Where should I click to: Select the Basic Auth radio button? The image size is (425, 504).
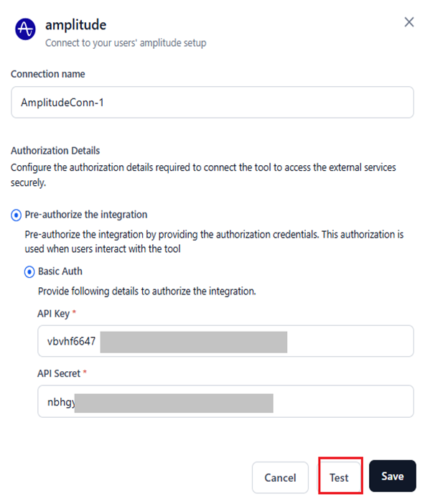(29, 272)
